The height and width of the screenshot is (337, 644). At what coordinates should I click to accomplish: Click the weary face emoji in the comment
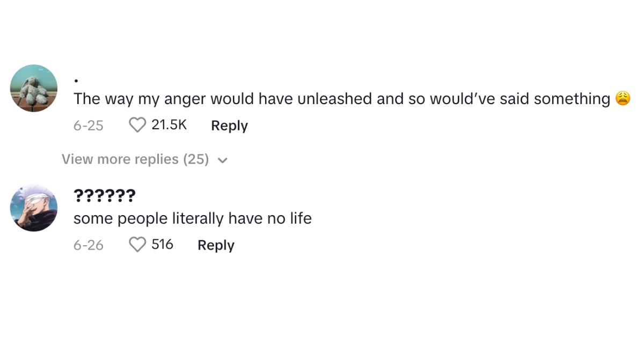[x=623, y=99]
